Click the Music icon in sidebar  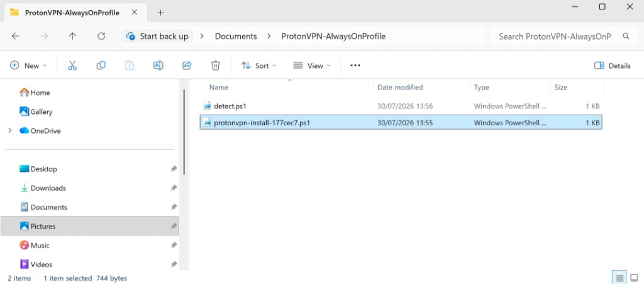(25, 246)
